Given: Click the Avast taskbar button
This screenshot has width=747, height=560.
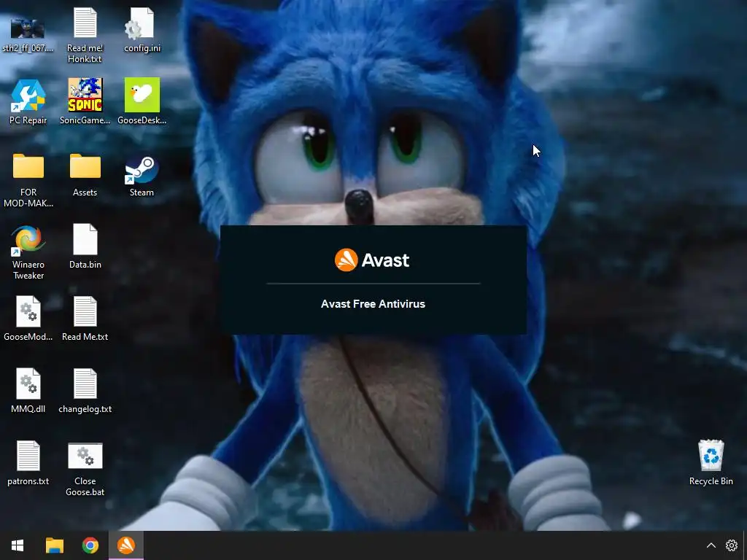Looking at the screenshot, I should pyautogui.click(x=126, y=545).
